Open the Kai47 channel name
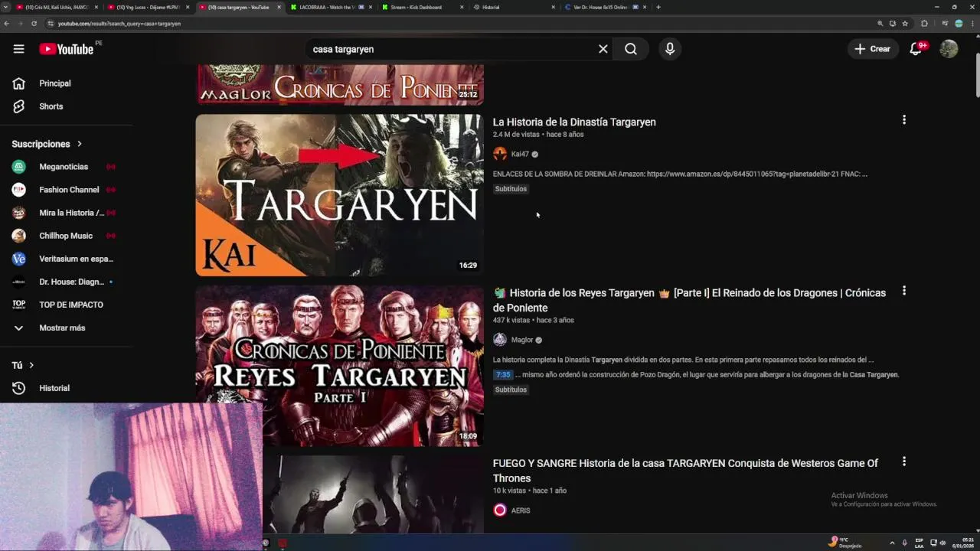Image resolution: width=980 pixels, height=551 pixels. 520,154
